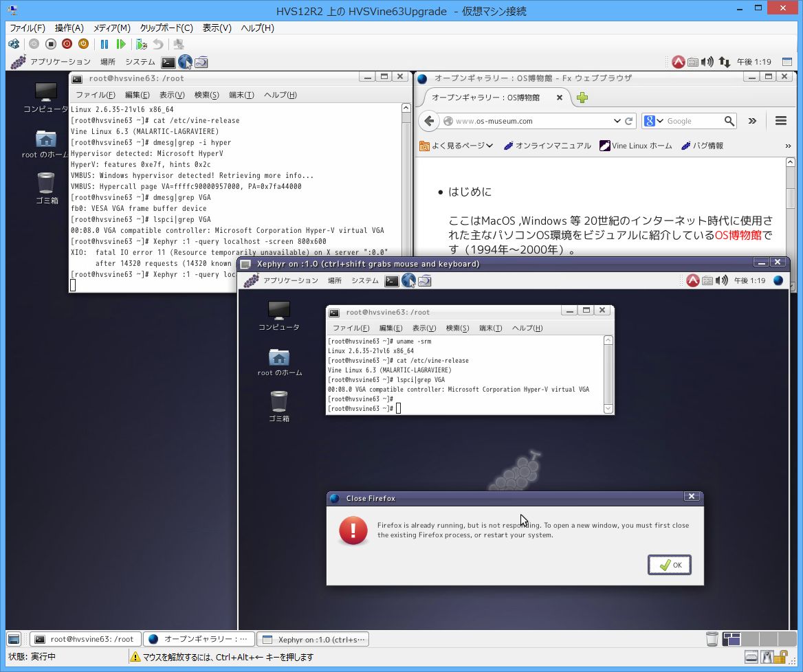Click the grey Start VM power icon

click(34, 44)
